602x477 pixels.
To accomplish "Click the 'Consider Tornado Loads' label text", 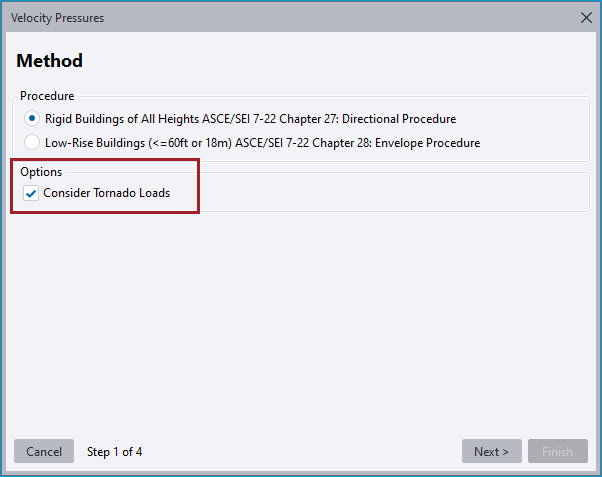I will pos(106,193).
